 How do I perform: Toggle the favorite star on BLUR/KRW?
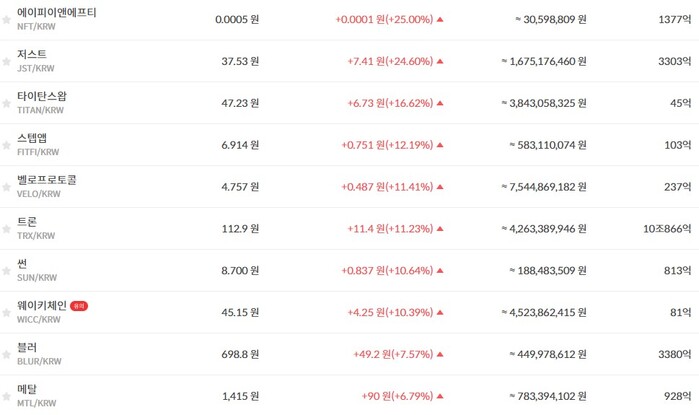click(x=6, y=355)
